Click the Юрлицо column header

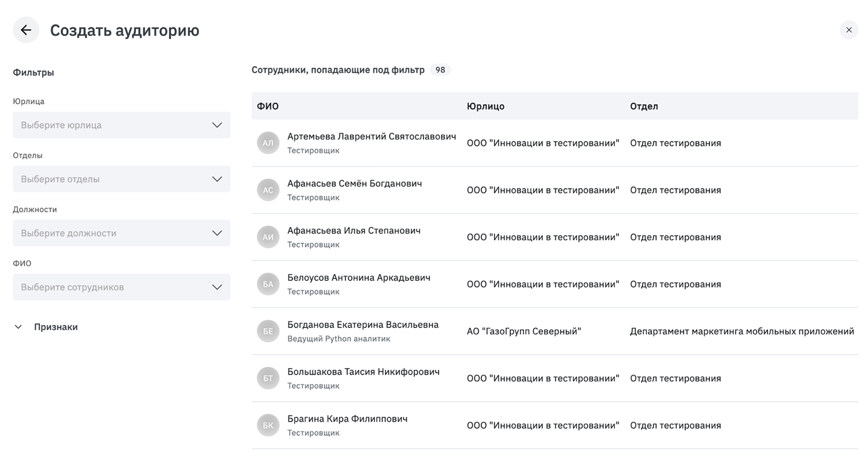click(485, 106)
